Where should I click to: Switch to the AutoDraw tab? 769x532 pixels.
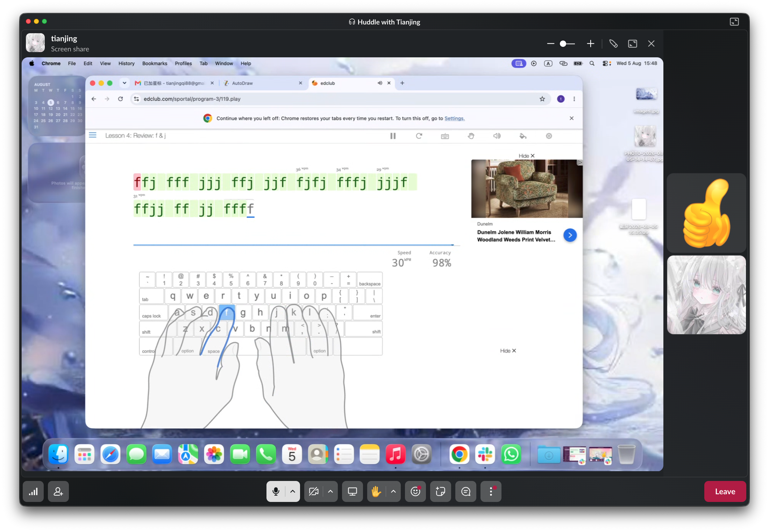pos(263,83)
